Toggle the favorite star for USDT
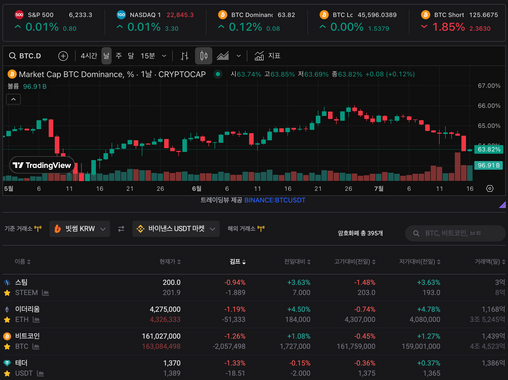Image resolution: width=508 pixels, height=380 pixels. click(7, 374)
